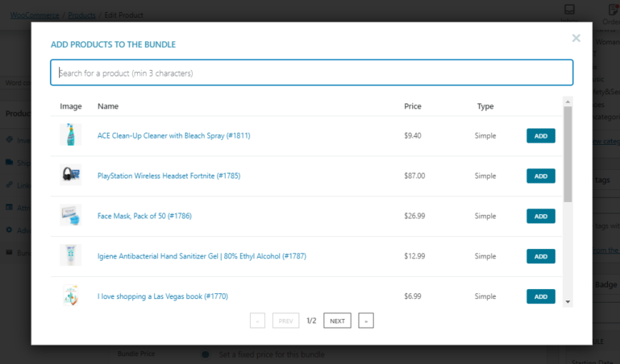The width and height of the screenshot is (620, 364).
Task: Click the Inbox icon in background header
Action: 569,10
